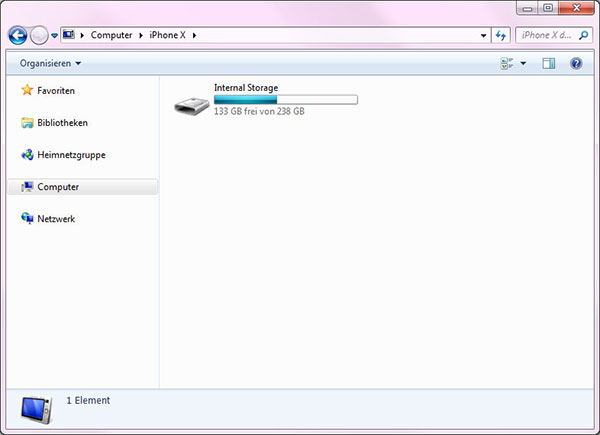Click the Computer monitor icon in sidebar
Viewport: 600px width, 435px height.
[27, 187]
